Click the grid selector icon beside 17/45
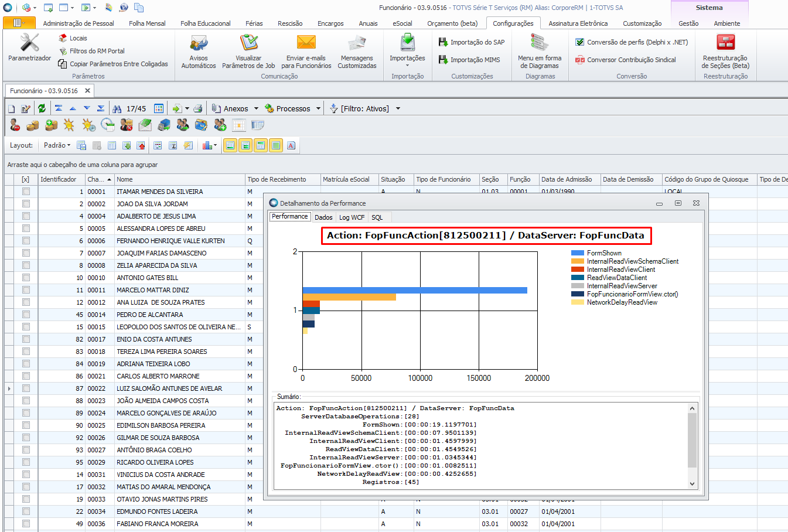The width and height of the screenshot is (788, 532). pyautogui.click(x=159, y=108)
